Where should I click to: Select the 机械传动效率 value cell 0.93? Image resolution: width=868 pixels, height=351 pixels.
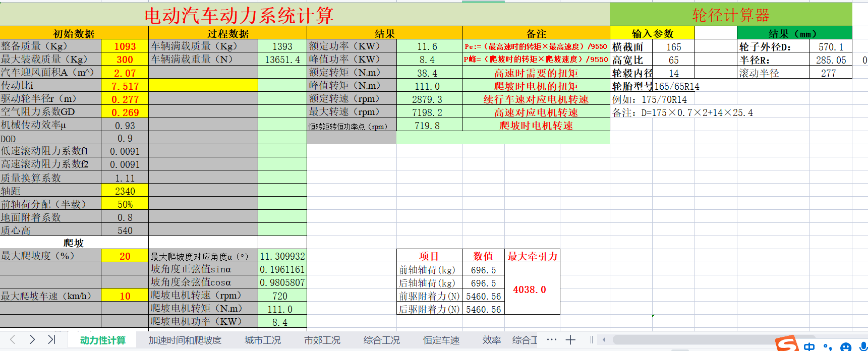click(125, 125)
